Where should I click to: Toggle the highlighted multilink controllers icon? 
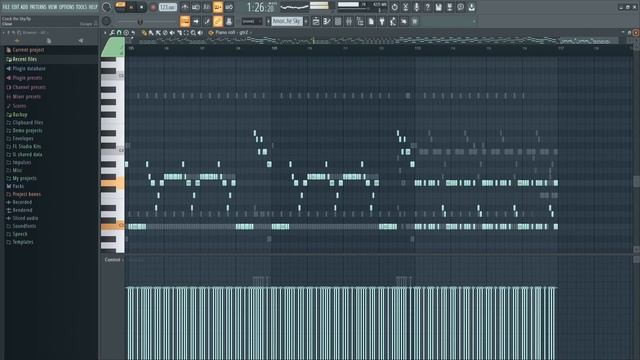[x=218, y=21]
